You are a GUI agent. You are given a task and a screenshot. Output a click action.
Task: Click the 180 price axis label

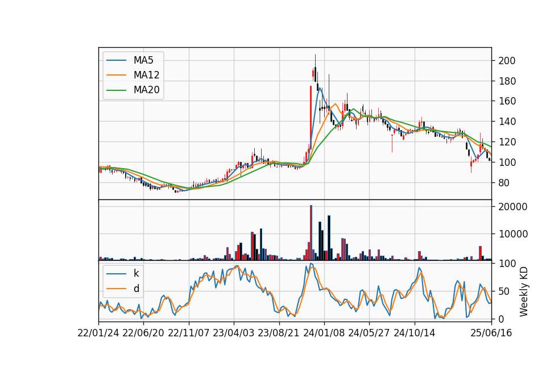pos(507,81)
